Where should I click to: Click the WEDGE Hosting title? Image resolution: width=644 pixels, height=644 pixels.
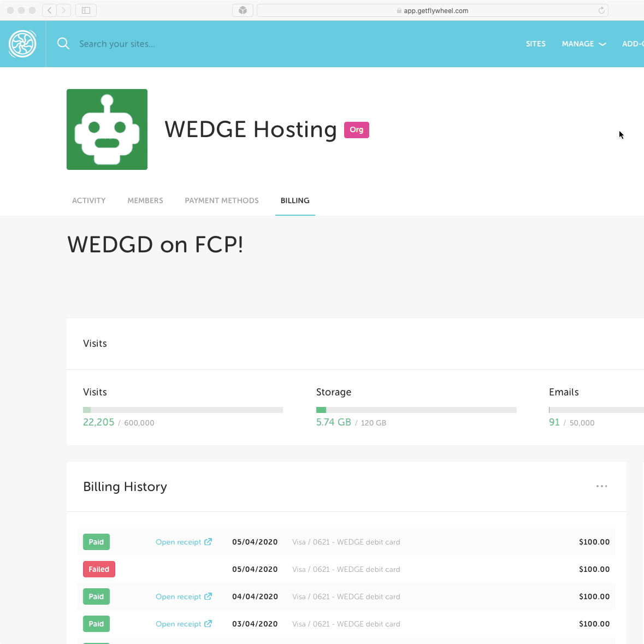[x=251, y=129]
